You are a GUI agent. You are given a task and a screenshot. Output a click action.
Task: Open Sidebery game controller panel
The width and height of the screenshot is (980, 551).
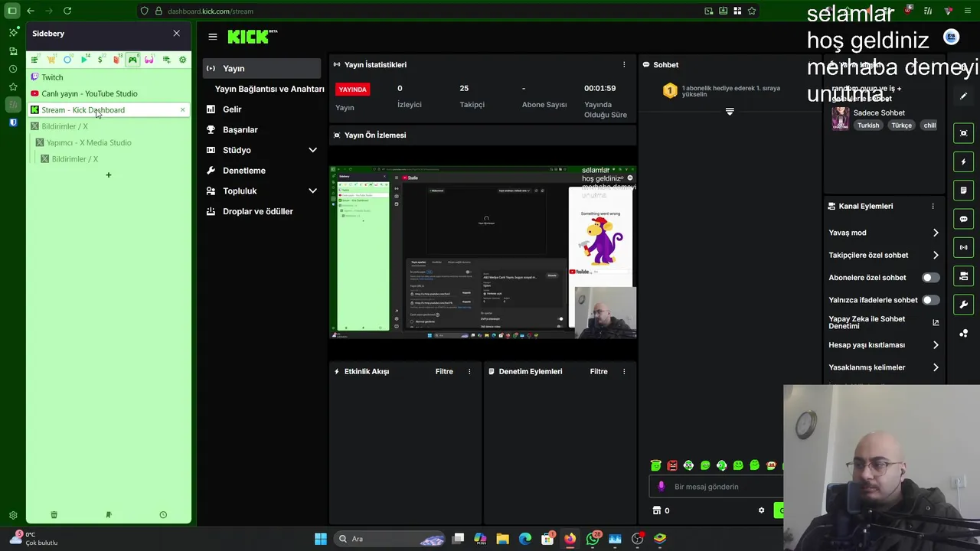click(132, 60)
